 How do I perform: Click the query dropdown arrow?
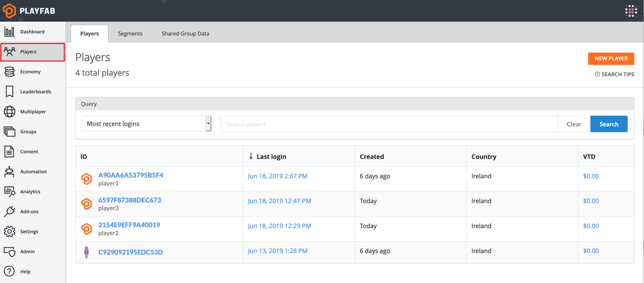[x=208, y=124]
